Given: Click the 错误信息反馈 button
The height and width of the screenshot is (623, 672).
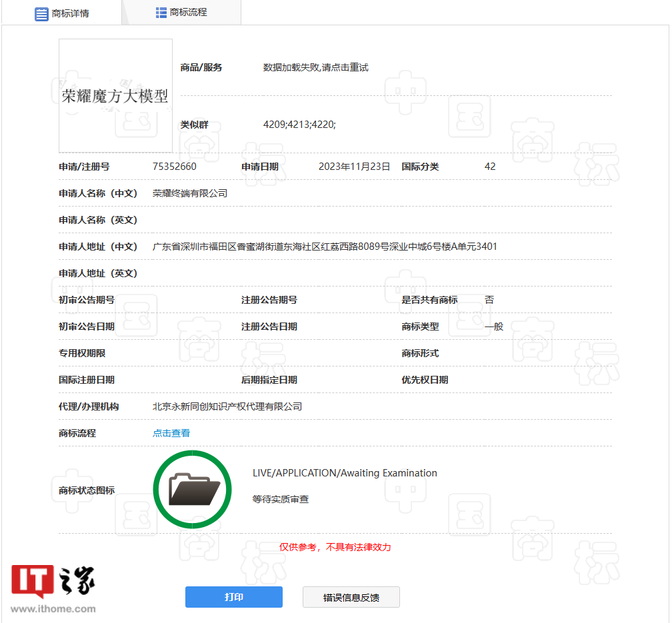Looking at the screenshot, I should point(351,597).
